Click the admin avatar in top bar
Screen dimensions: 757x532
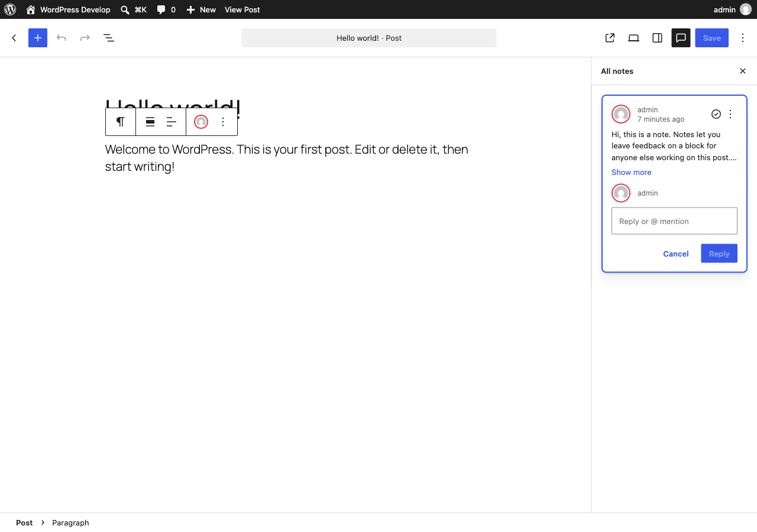pyautogui.click(x=746, y=9)
